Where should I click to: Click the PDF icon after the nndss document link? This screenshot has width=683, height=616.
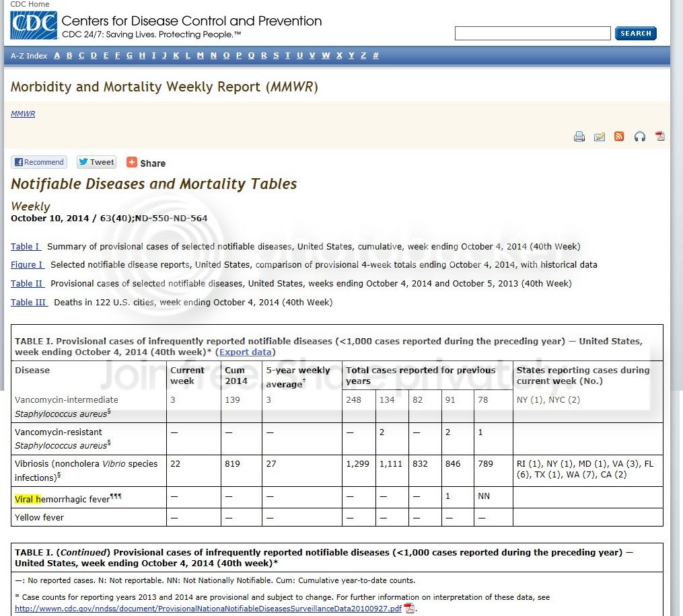(x=409, y=608)
